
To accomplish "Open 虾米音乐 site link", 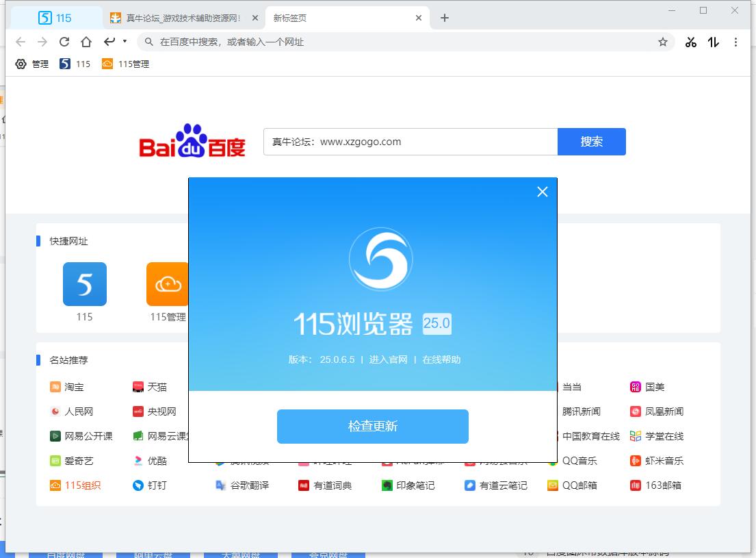I will click(657, 461).
